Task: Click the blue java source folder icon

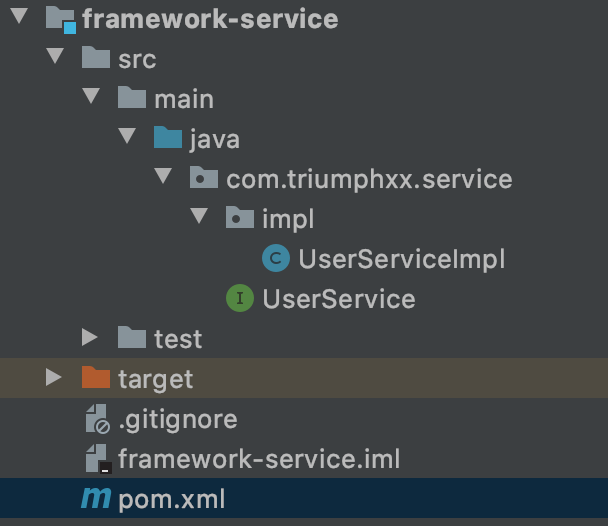Action: pyautogui.click(x=168, y=138)
